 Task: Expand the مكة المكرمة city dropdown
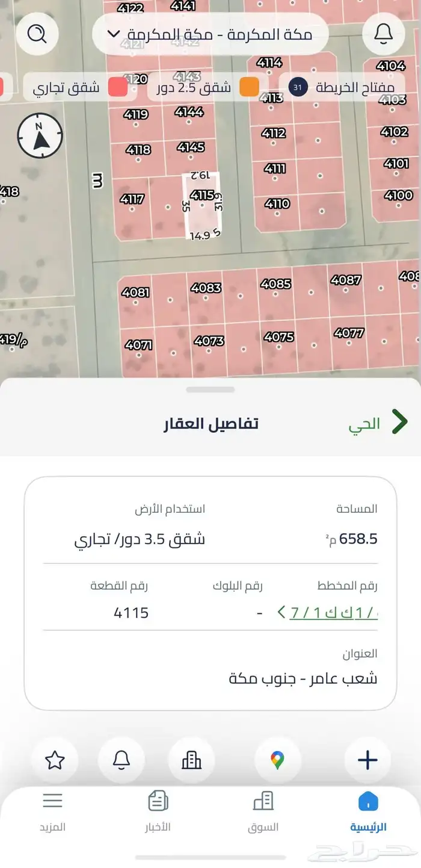tap(210, 34)
